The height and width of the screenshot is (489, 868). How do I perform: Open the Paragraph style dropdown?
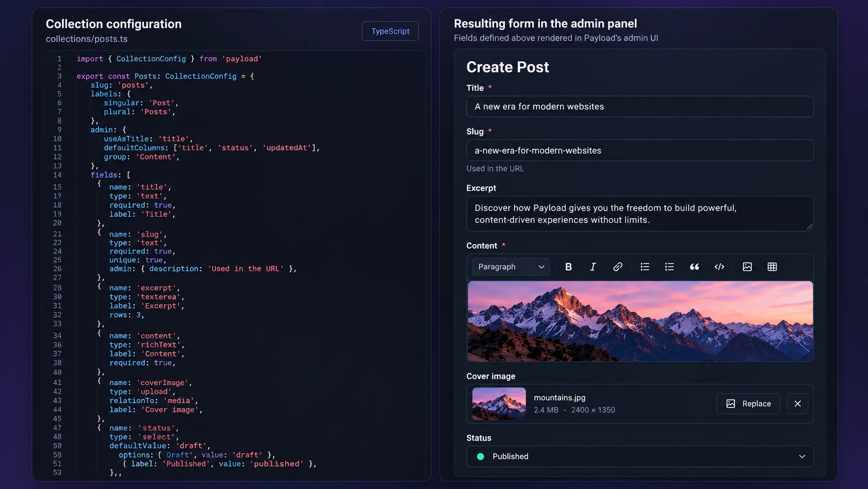(511, 267)
